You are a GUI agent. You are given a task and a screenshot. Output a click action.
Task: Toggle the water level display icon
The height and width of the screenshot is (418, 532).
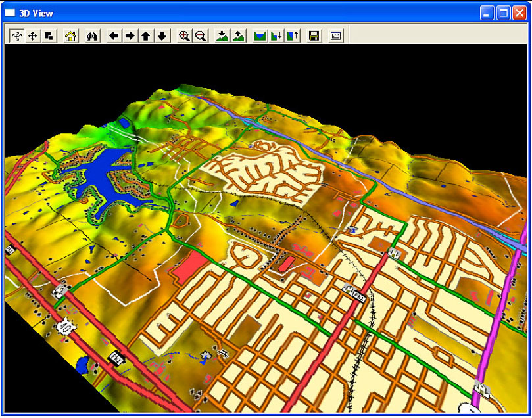pos(260,36)
